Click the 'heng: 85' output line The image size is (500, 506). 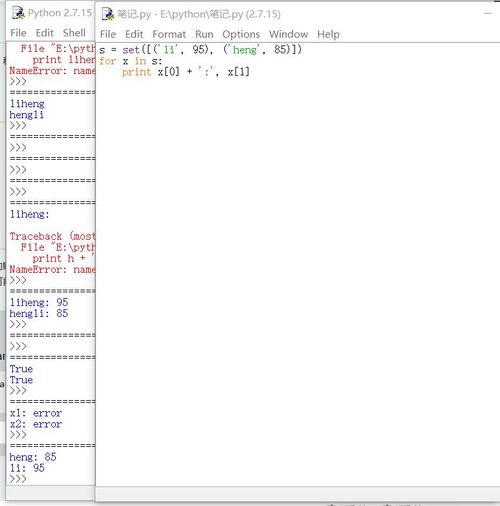tap(33, 457)
